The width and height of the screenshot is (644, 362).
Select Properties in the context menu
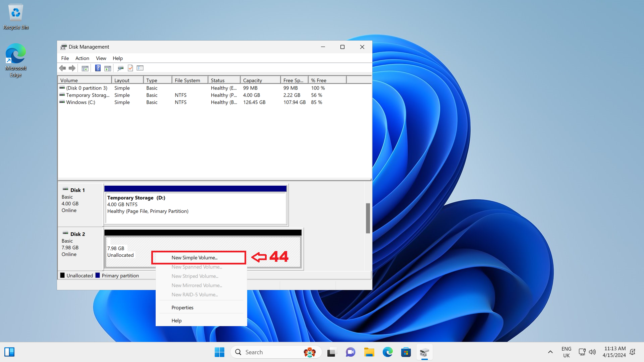[182, 308]
